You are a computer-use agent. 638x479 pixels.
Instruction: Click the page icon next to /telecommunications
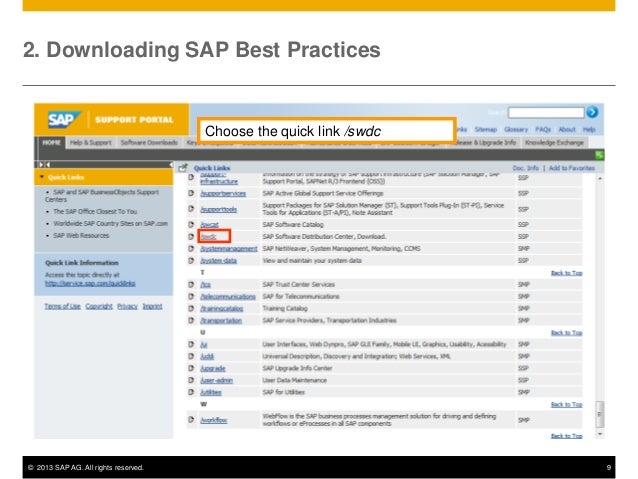click(191, 296)
